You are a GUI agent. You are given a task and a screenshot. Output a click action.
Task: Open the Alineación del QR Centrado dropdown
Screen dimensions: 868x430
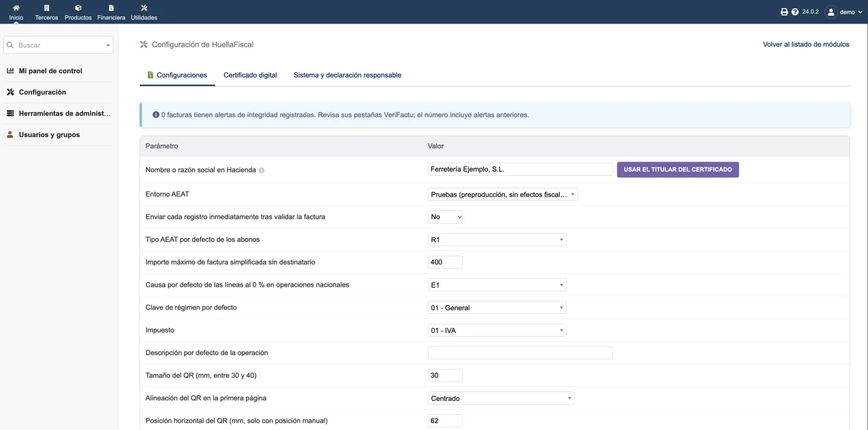click(x=501, y=398)
